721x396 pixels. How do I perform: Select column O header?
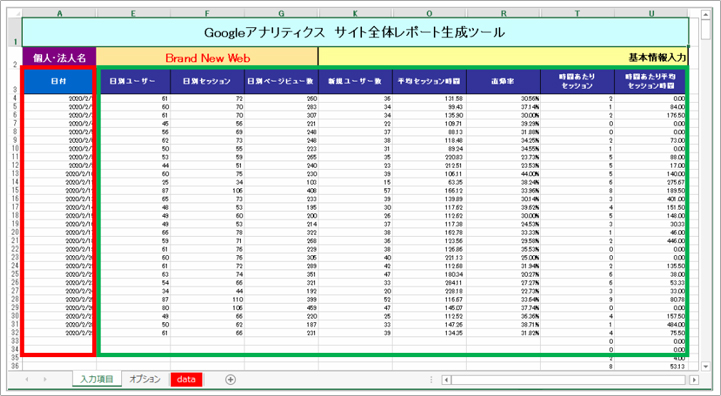click(x=429, y=14)
